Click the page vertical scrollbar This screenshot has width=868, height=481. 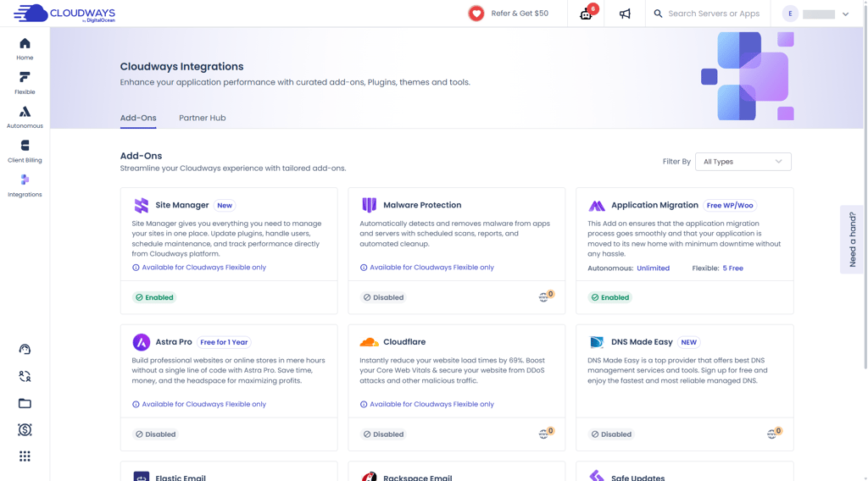tap(865, 188)
